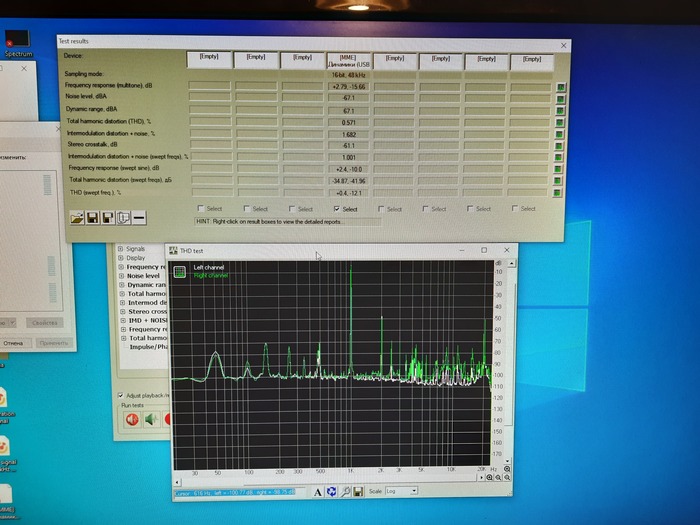This screenshot has height=525, width=700.
Task: Expand the first Frequency response tree node
Action: coord(121,267)
